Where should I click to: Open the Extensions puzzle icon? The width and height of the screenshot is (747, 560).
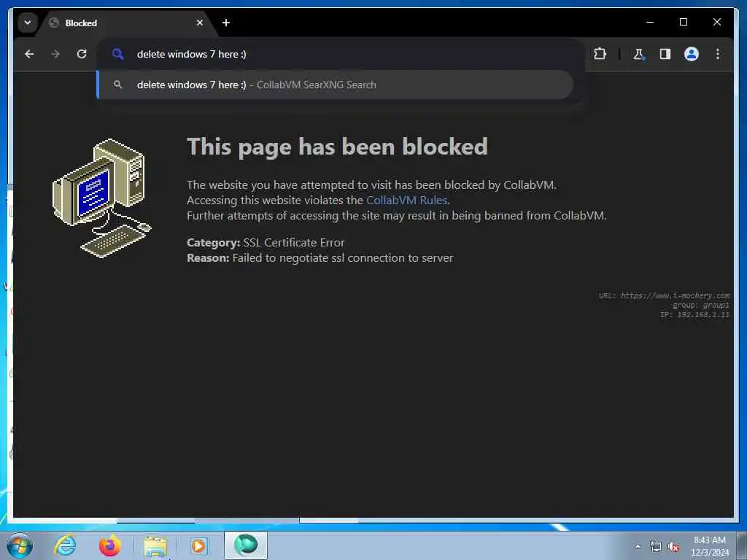click(x=600, y=54)
